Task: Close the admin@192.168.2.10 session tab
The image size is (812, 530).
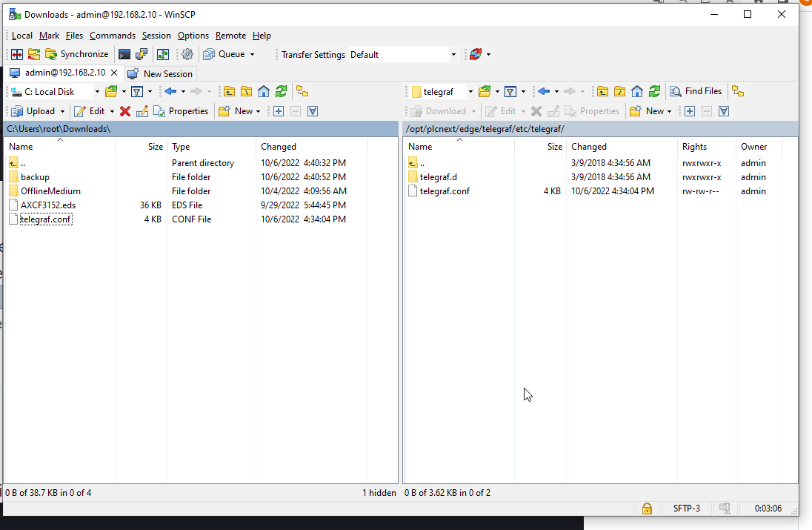Action: 114,73
